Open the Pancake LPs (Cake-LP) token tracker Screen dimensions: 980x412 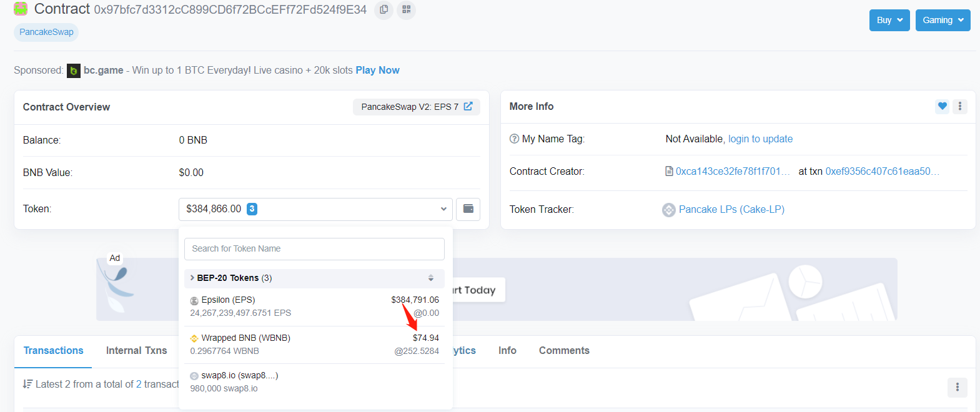click(731, 209)
